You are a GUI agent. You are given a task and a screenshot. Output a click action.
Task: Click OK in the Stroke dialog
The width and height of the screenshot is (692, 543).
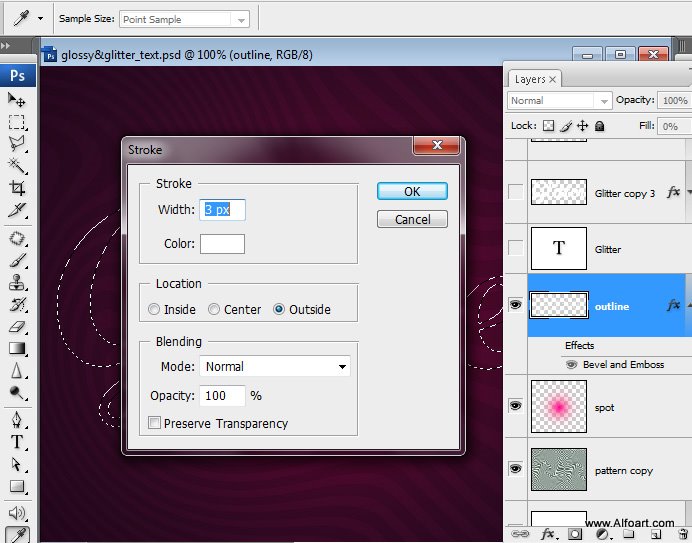tap(412, 191)
